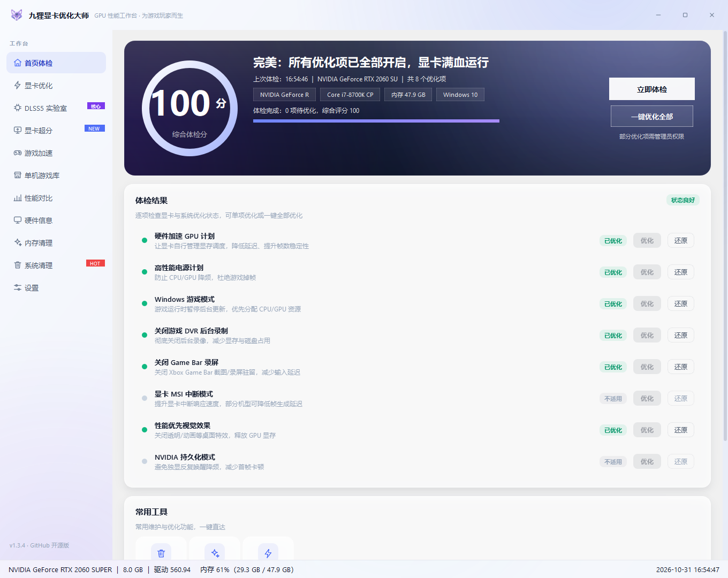Click the sparkle icon beside 内存清理
This screenshot has height=578, width=728.
[x=18, y=242]
